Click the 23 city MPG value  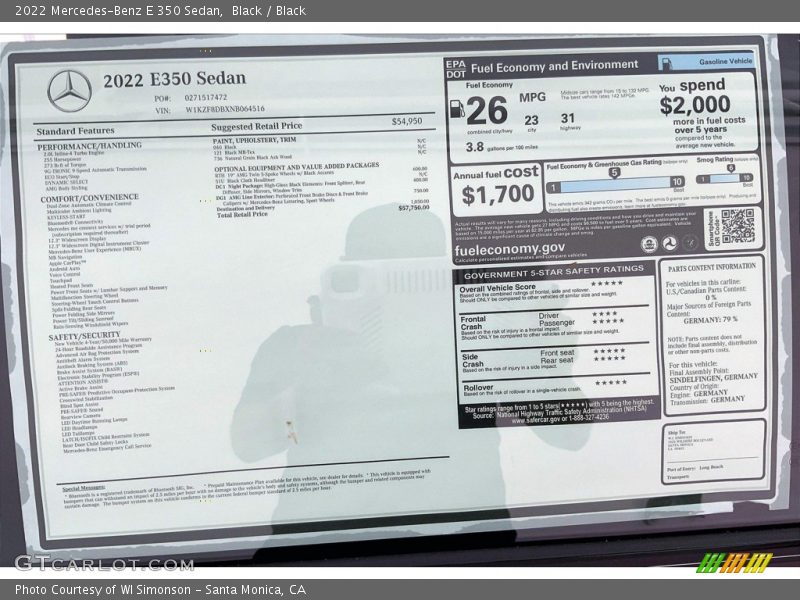tap(531, 120)
